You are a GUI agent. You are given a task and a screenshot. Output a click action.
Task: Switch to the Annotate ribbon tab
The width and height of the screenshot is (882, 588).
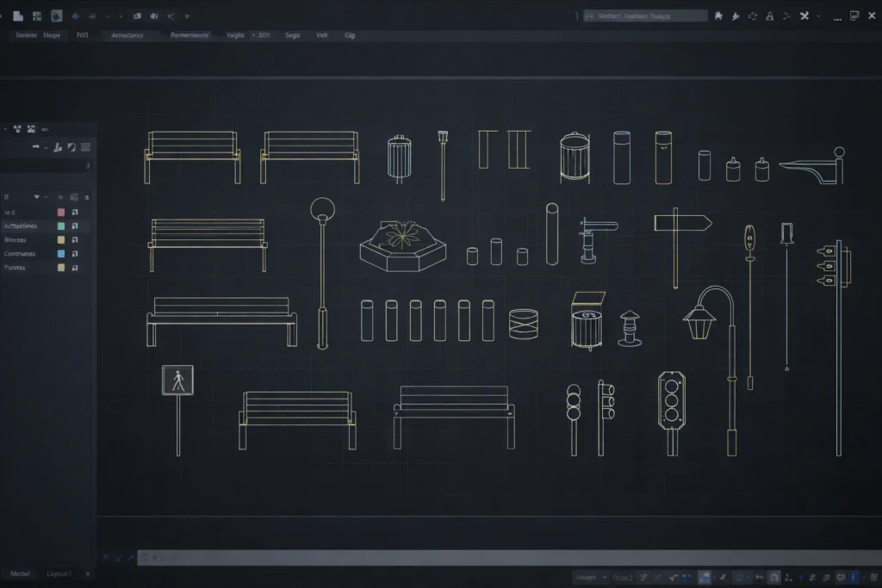tap(127, 34)
